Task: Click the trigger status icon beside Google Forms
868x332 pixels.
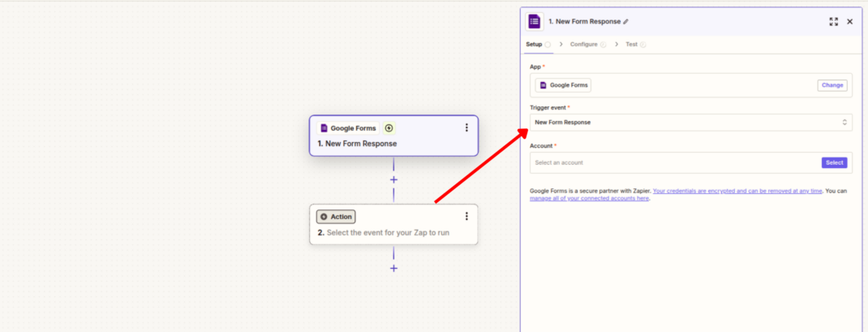Action: (x=389, y=128)
